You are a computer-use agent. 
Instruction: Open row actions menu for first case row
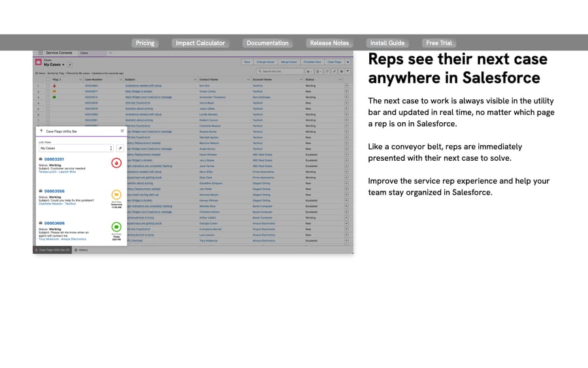(346, 86)
